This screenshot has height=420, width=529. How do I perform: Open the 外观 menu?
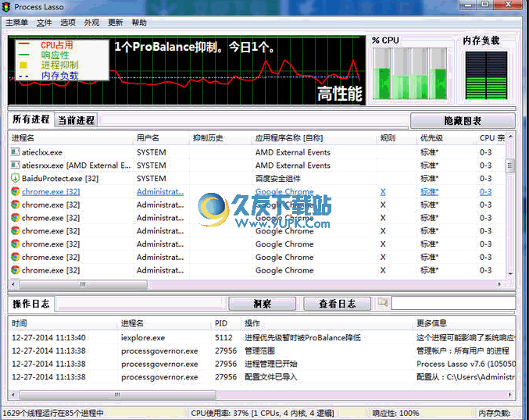pyautogui.click(x=91, y=23)
